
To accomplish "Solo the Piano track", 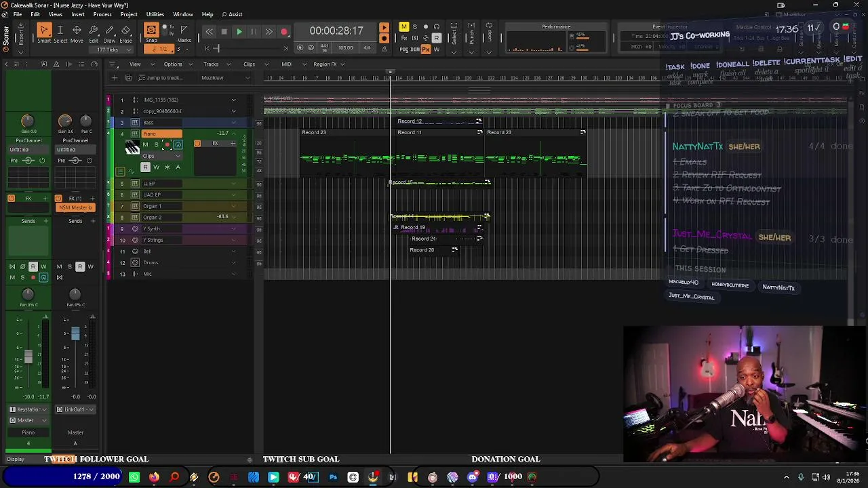I will click(156, 144).
